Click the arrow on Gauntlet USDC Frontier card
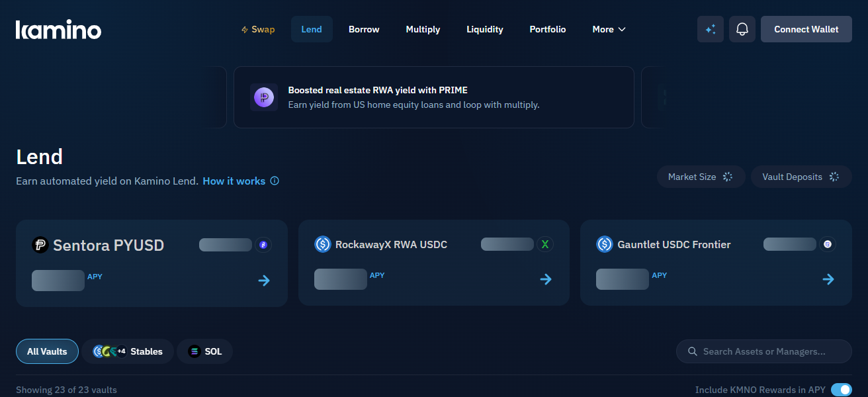Image resolution: width=868 pixels, height=397 pixels. pyautogui.click(x=828, y=279)
